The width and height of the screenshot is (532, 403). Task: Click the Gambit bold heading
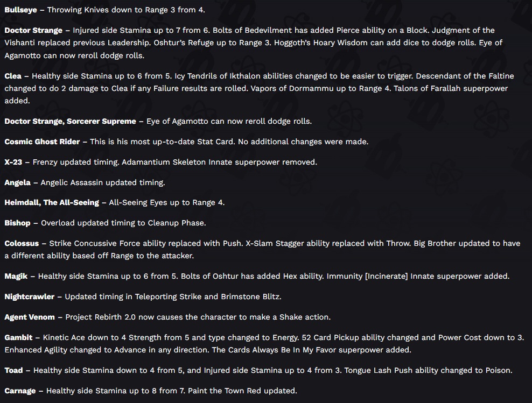pos(18,337)
